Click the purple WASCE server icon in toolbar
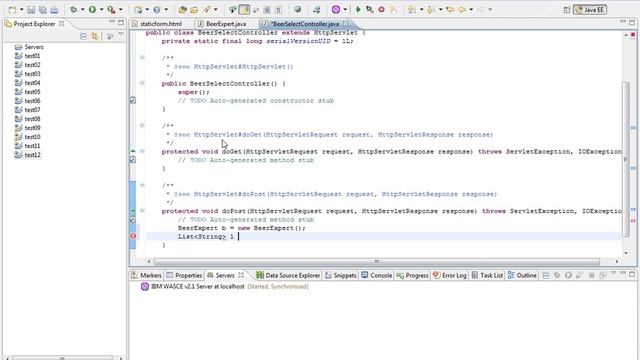The image size is (640, 360). click(x=336, y=10)
